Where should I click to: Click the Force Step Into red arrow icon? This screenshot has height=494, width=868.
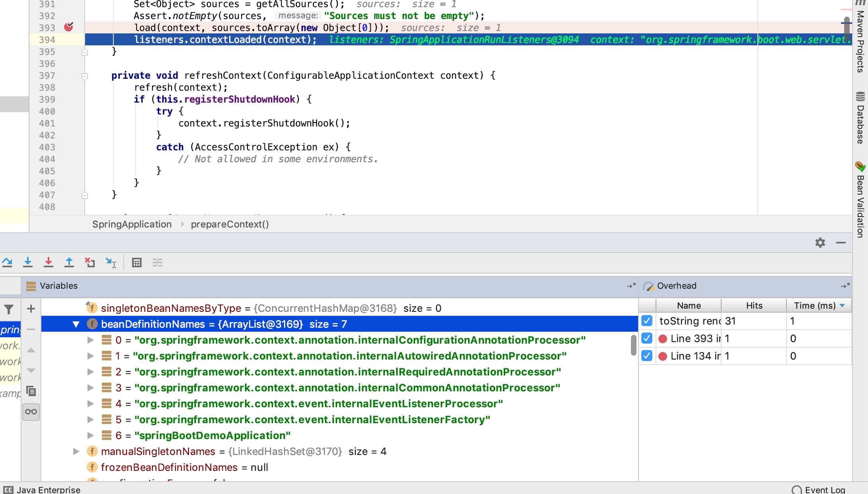coord(49,262)
